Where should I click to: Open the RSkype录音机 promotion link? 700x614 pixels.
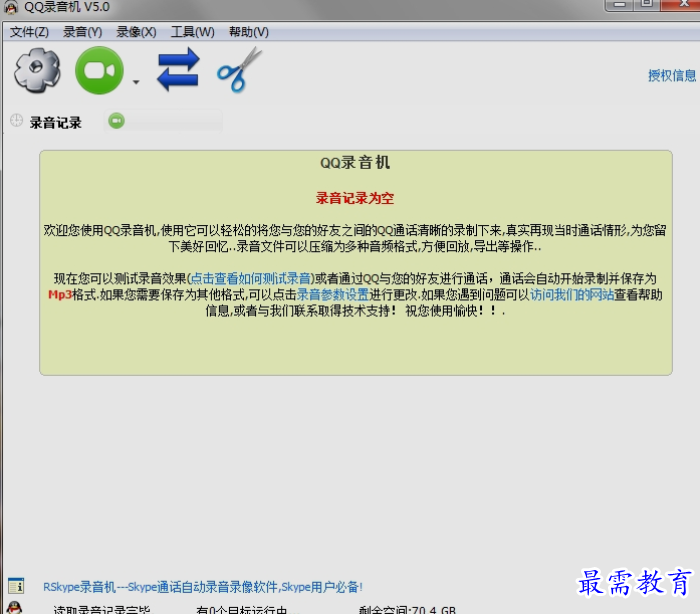[x=203, y=587]
